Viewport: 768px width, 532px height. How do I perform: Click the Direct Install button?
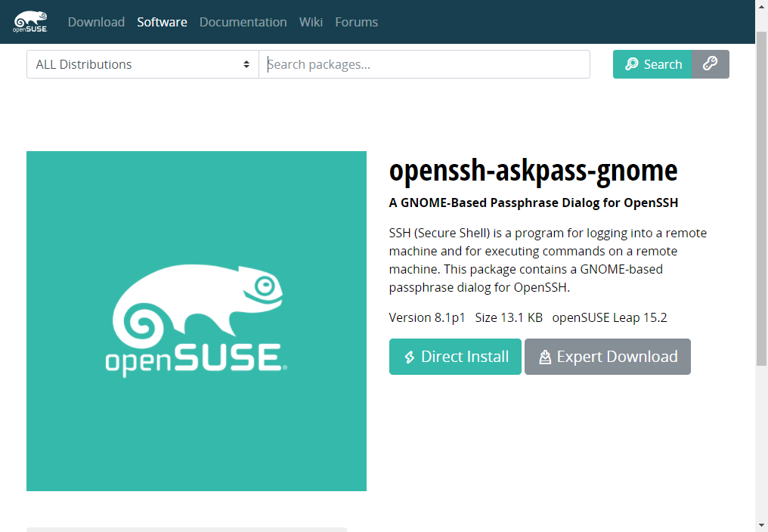[x=455, y=357]
